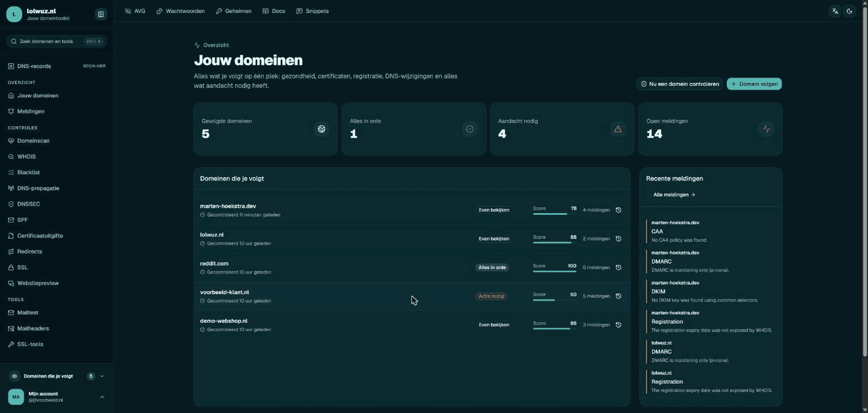Expand the Mijn account menu chevron
The height and width of the screenshot is (413, 868).
tap(102, 397)
